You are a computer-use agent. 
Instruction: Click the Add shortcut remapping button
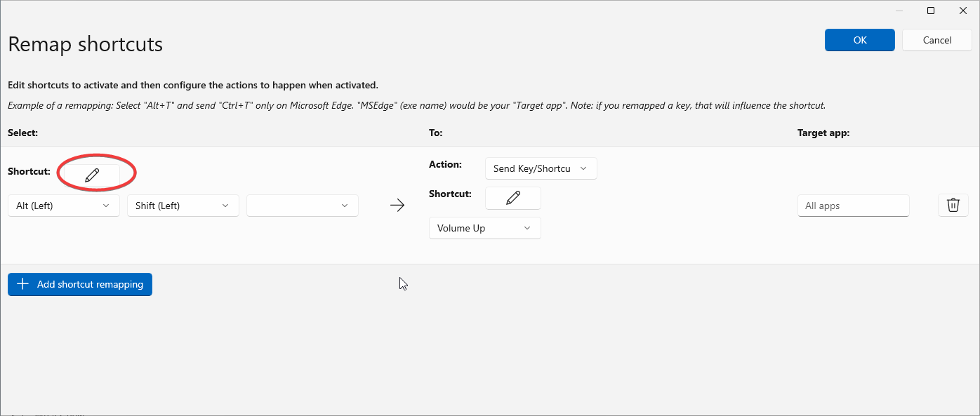[79, 284]
